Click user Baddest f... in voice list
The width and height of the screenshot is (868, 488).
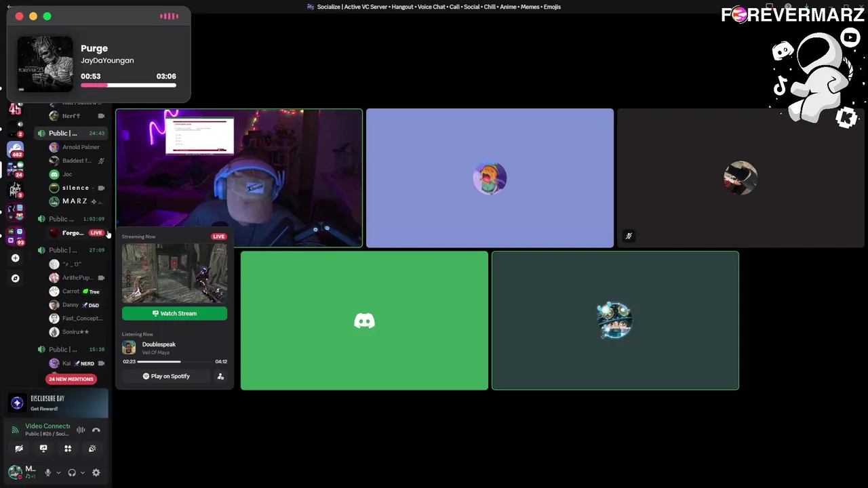pyautogui.click(x=77, y=161)
